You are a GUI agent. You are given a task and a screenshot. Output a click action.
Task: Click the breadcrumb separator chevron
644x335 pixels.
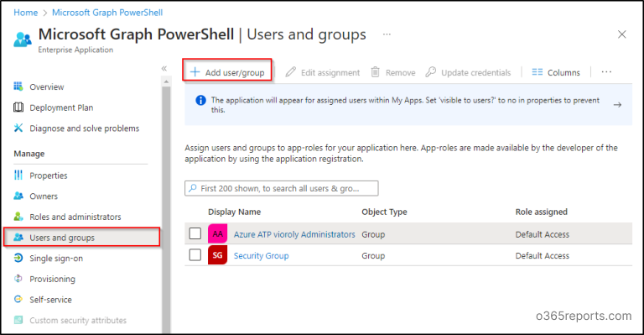point(44,13)
